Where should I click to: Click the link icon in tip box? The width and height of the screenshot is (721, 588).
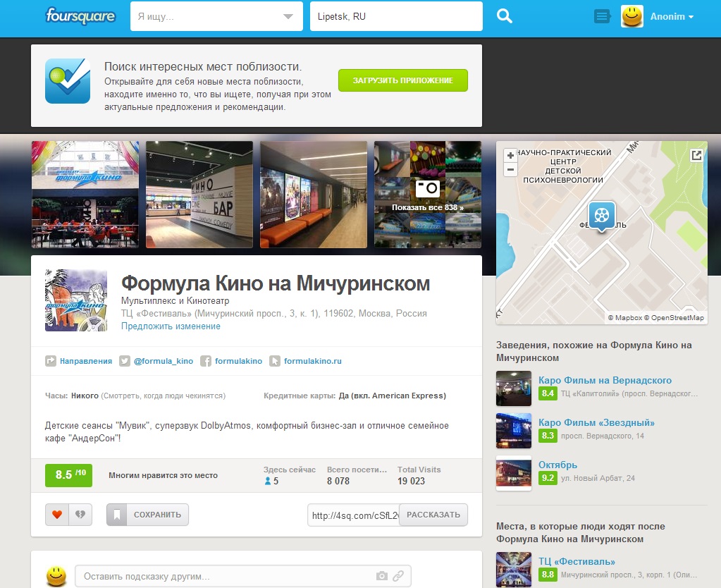[398, 576]
